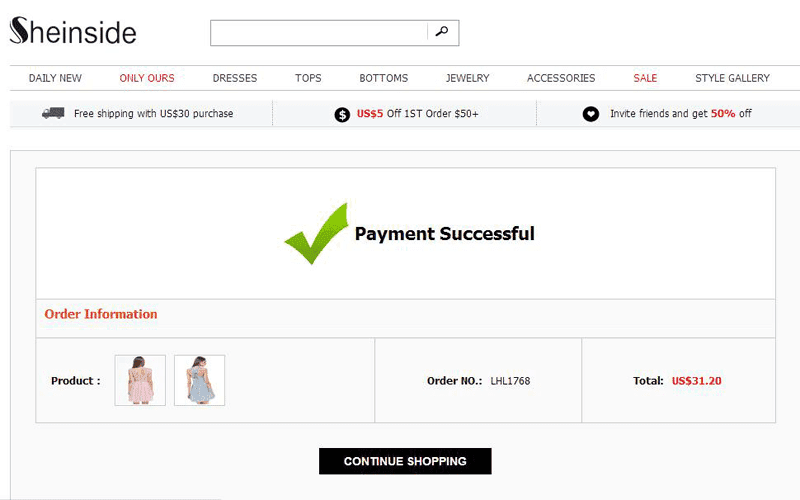
Task: Open the DAILY NEW menu
Action: click(x=55, y=78)
